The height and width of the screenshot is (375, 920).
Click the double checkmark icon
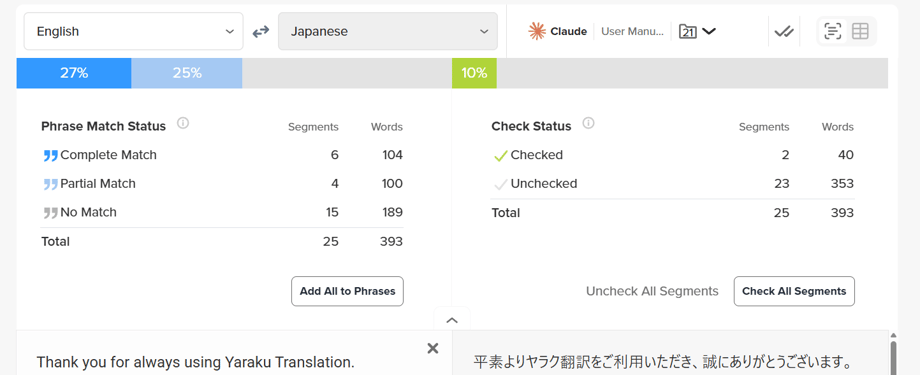(784, 32)
